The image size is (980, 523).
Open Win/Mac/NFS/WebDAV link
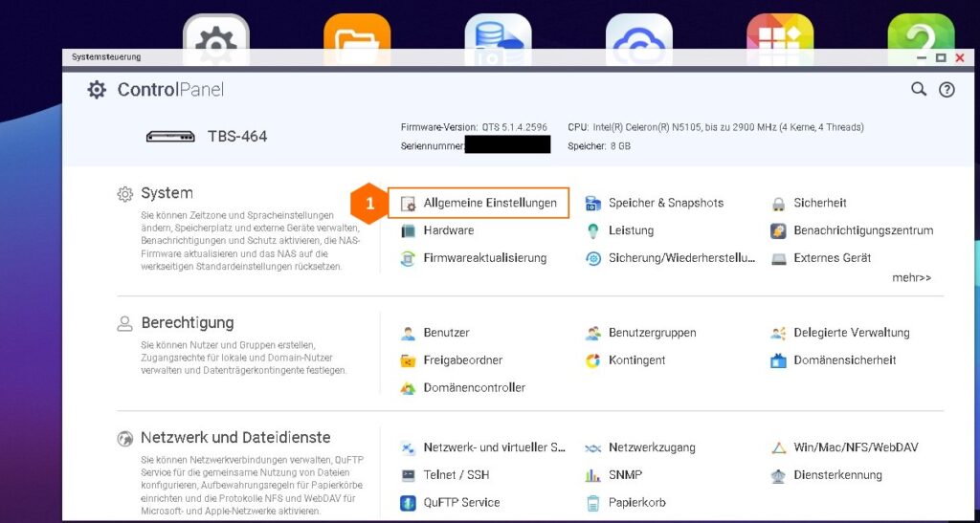coord(857,447)
